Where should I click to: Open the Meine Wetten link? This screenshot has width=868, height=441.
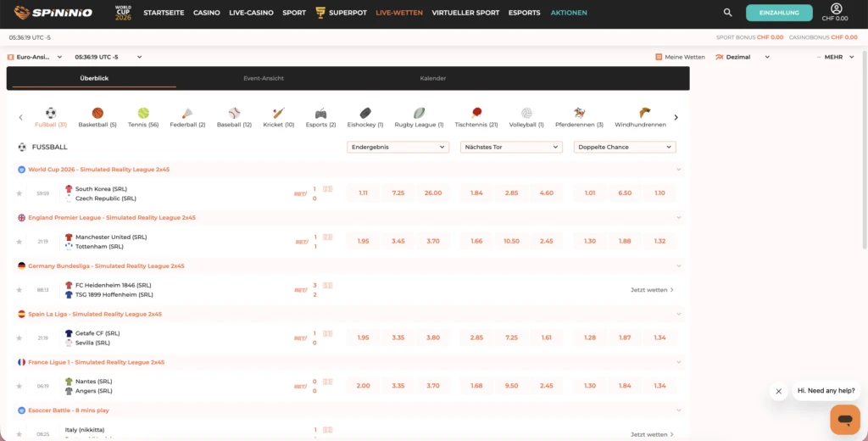coord(680,57)
